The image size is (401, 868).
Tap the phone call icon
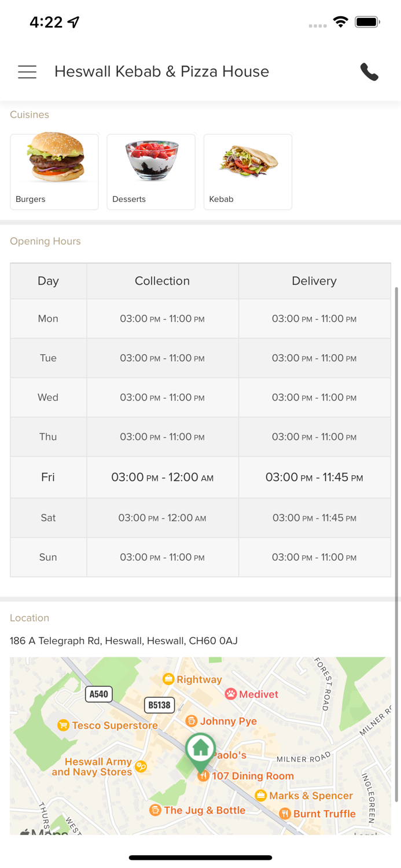[x=369, y=72]
